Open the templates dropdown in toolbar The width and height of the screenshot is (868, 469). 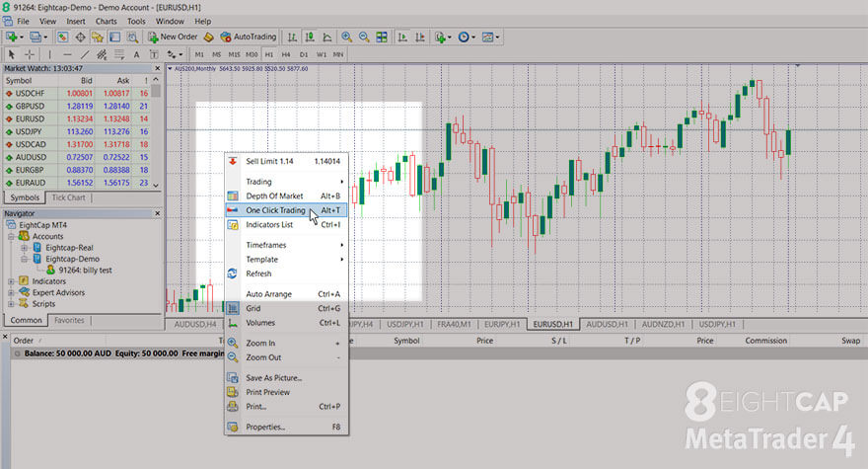click(x=490, y=38)
